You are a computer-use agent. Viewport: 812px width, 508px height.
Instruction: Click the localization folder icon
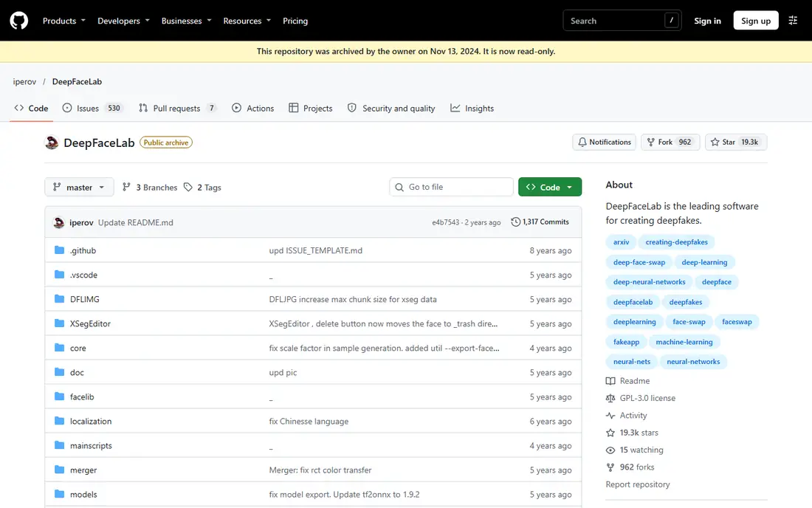60,420
